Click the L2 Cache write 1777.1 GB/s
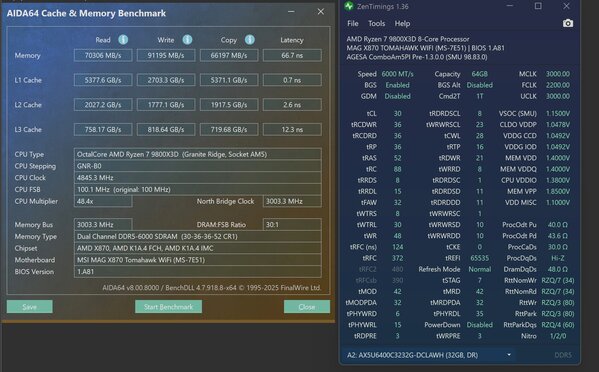599x372 pixels. 166,105
